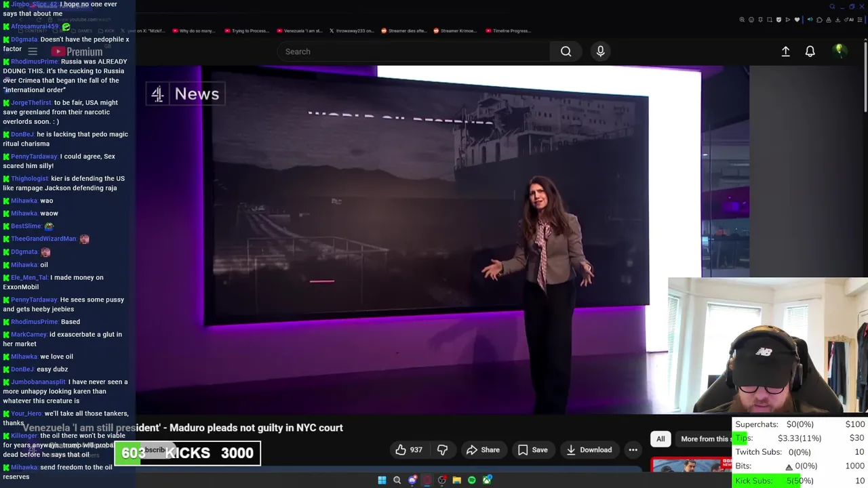Click the KICKS 3000 follower counter overlay
The height and width of the screenshot is (488, 868).
[x=188, y=453]
